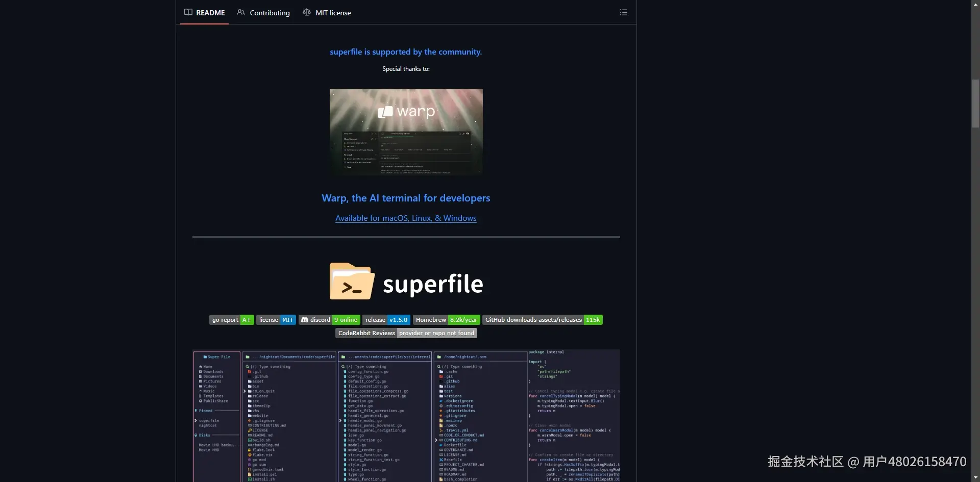Screen dimensions: 980x482
Task: Switch to the README tab
Action: [204, 13]
